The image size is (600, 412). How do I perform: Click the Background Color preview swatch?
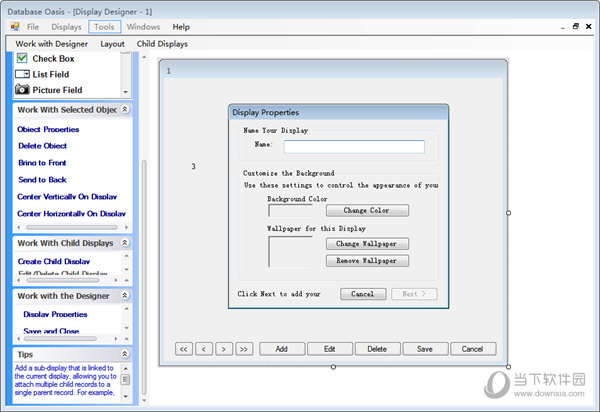290,210
